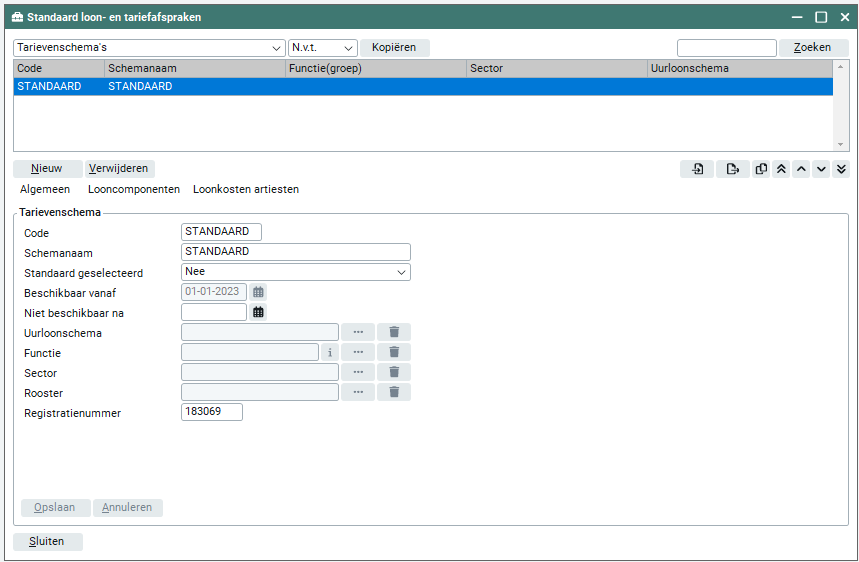
Task: Open the Loonkosten artiesten tab
Action: click(x=246, y=189)
